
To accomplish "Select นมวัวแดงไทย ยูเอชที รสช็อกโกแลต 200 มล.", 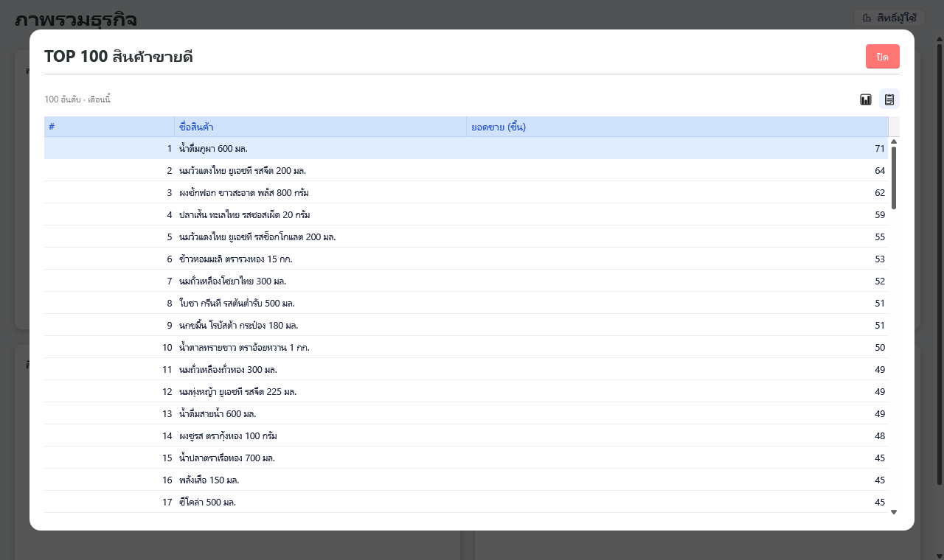I will coord(257,237).
